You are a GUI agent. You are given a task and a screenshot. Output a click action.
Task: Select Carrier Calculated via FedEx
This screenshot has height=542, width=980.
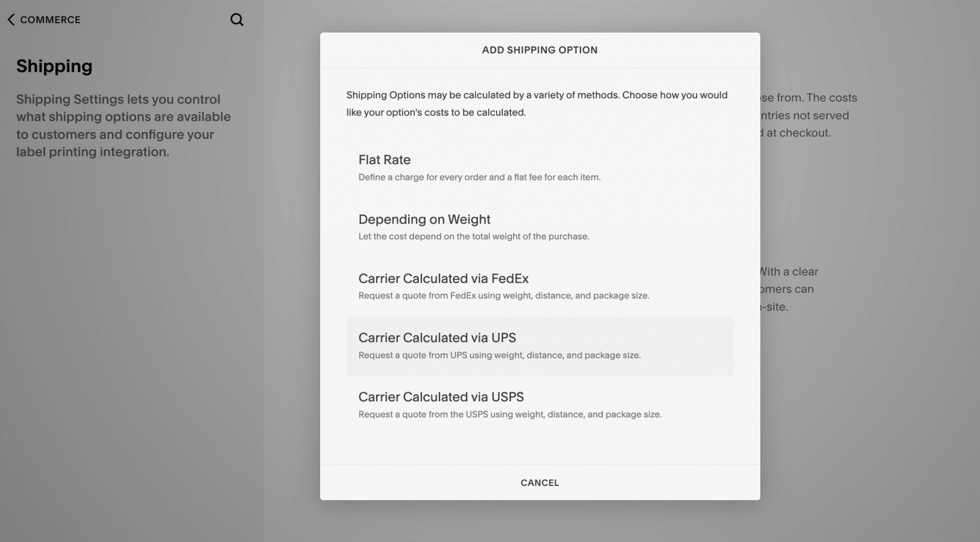tap(443, 278)
